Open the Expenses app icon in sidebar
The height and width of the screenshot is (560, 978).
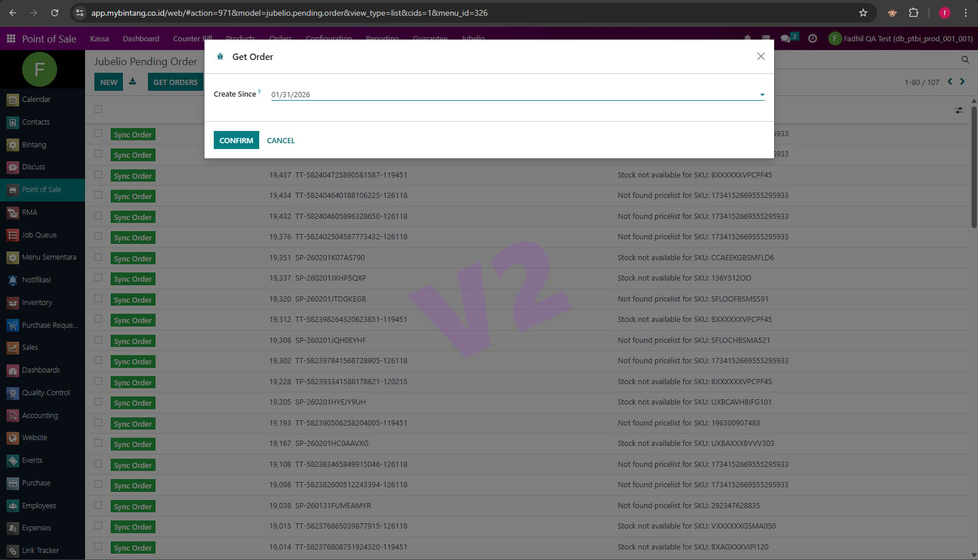[13, 528]
